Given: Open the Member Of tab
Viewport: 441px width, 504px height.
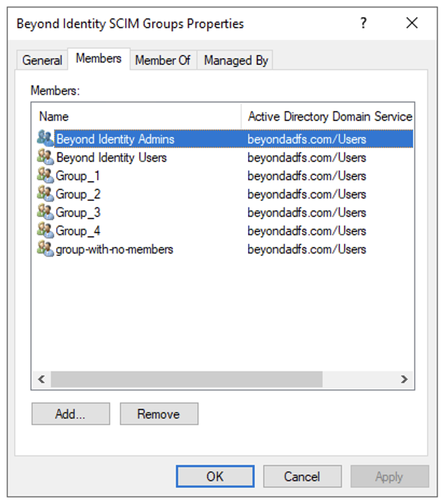Looking at the screenshot, I should pos(162,60).
